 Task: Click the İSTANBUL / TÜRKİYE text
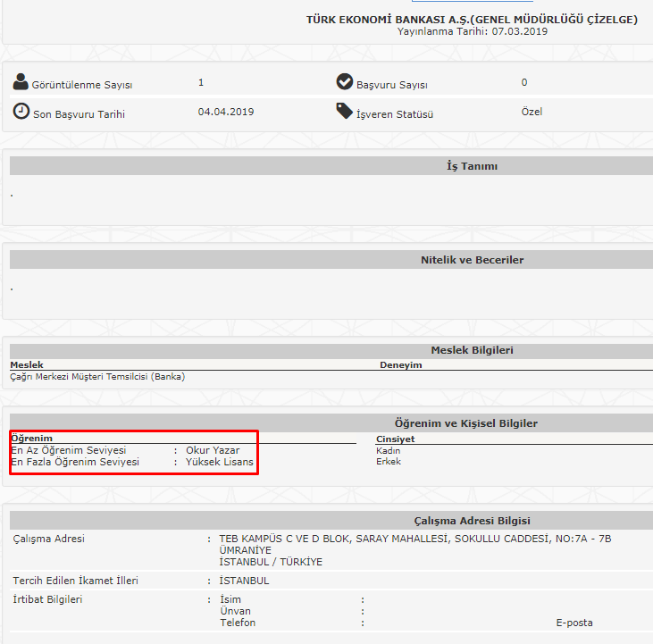(x=271, y=562)
